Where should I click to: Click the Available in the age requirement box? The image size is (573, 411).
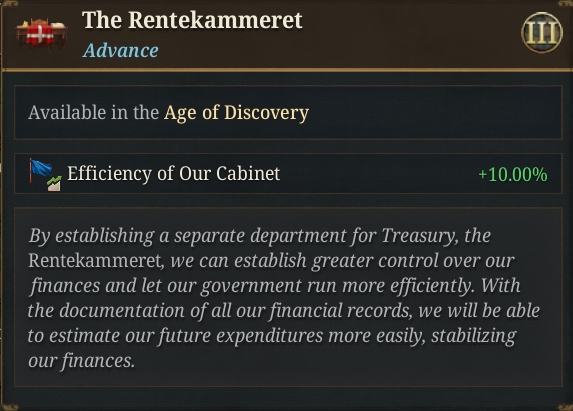click(x=288, y=113)
